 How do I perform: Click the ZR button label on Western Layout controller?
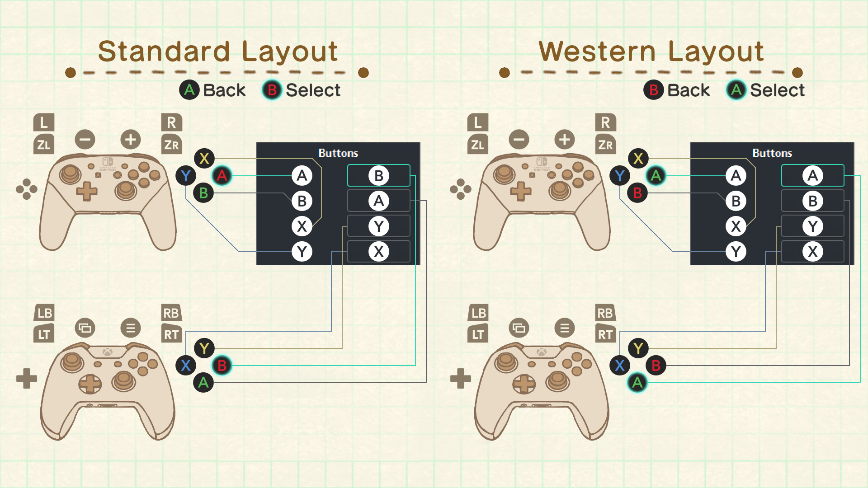605,145
